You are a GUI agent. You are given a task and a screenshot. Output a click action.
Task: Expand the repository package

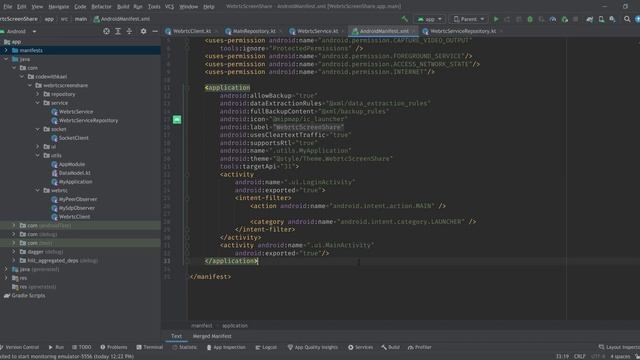click(x=38, y=94)
